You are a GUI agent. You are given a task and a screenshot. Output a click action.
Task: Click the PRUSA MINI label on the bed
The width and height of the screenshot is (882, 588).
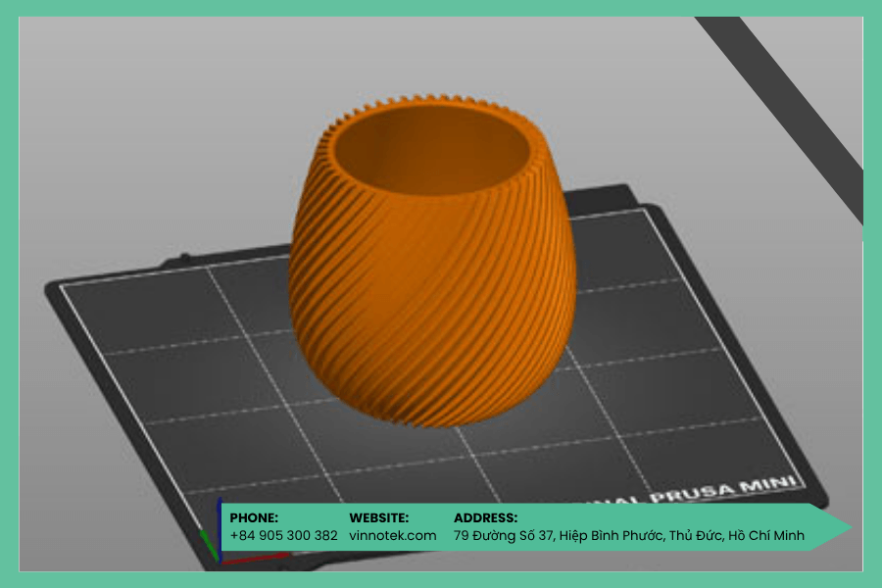723,490
